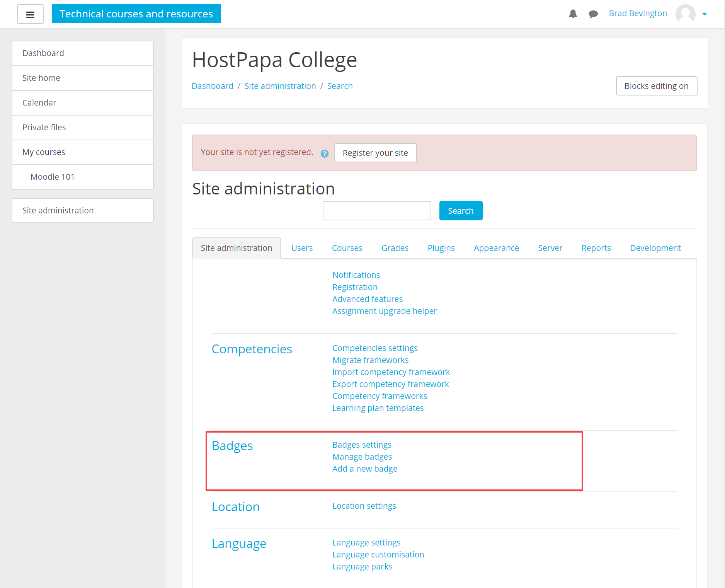Screen dimensions: 725x588
Task: Click the Dashboard breadcrumb
Action: click(x=212, y=86)
